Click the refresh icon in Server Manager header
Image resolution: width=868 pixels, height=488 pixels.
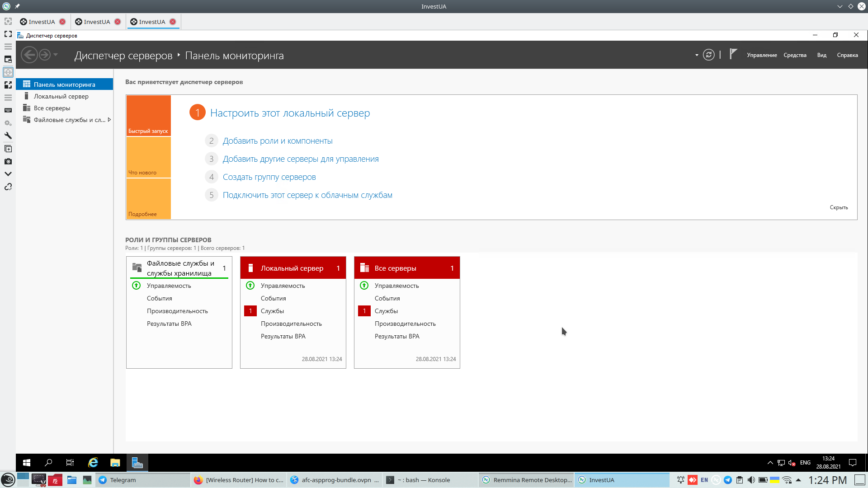click(708, 55)
